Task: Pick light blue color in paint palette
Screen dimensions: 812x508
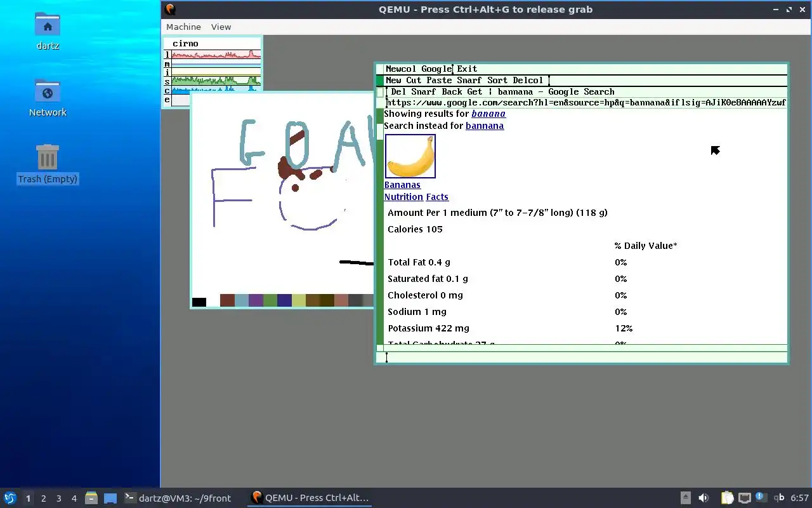Action: click(x=242, y=301)
